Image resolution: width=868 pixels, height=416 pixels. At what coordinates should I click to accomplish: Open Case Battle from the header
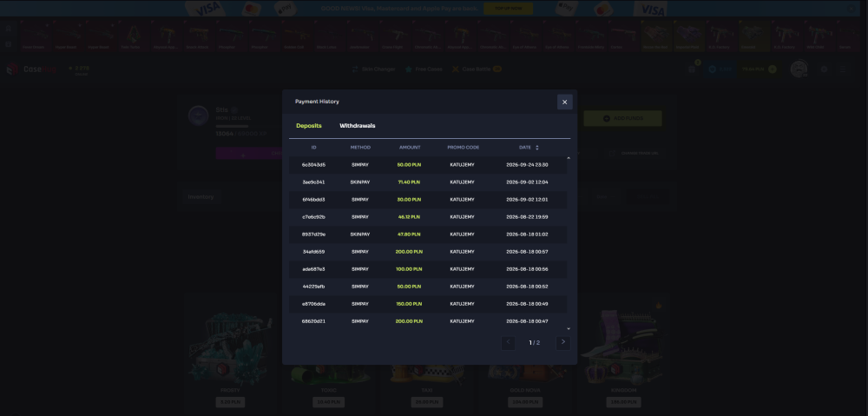[x=477, y=69]
